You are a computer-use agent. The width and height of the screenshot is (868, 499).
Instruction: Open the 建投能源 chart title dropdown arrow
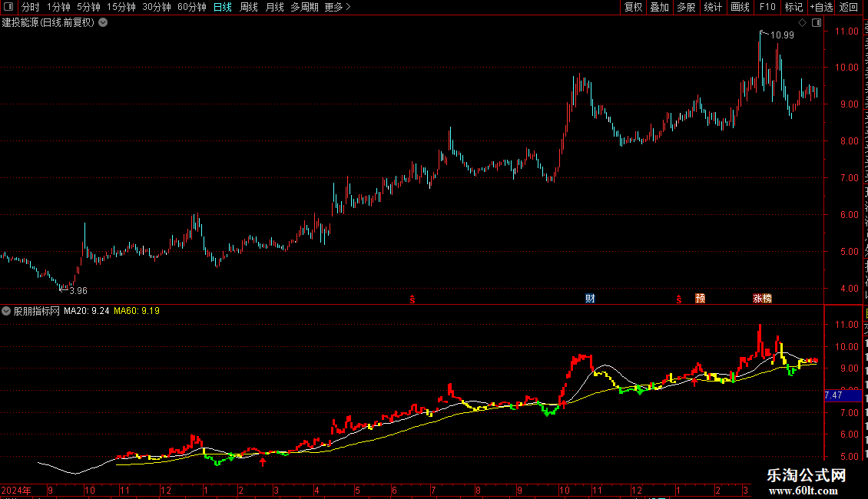pyautogui.click(x=103, y=23)
